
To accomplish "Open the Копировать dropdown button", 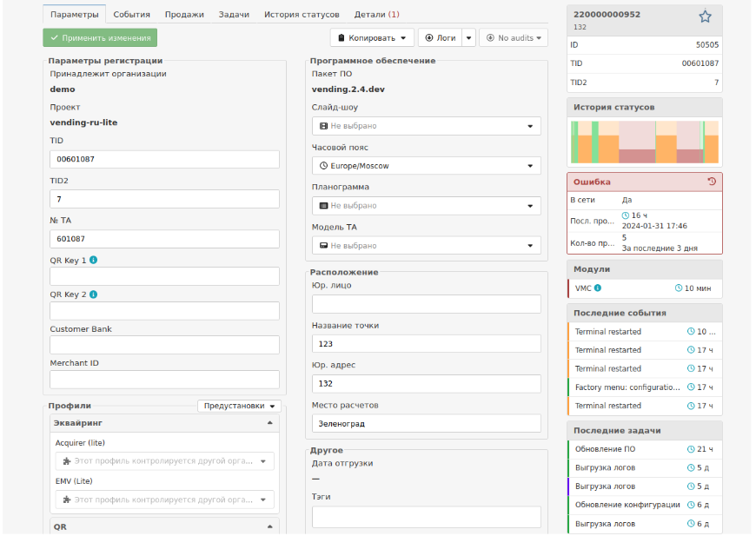I will point(372,37).
